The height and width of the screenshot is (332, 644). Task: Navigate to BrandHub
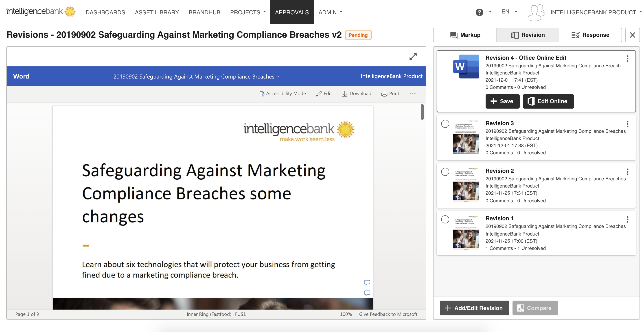coord(204,12)
